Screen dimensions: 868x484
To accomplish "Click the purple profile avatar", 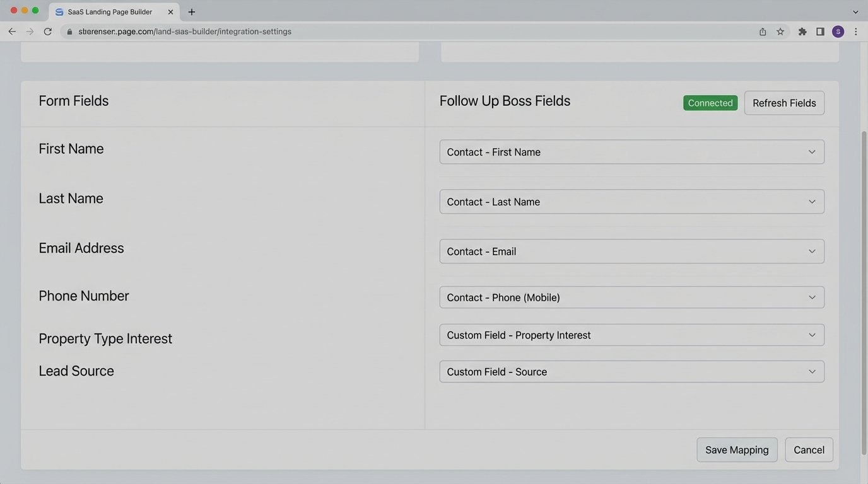I will pos(838,31).
